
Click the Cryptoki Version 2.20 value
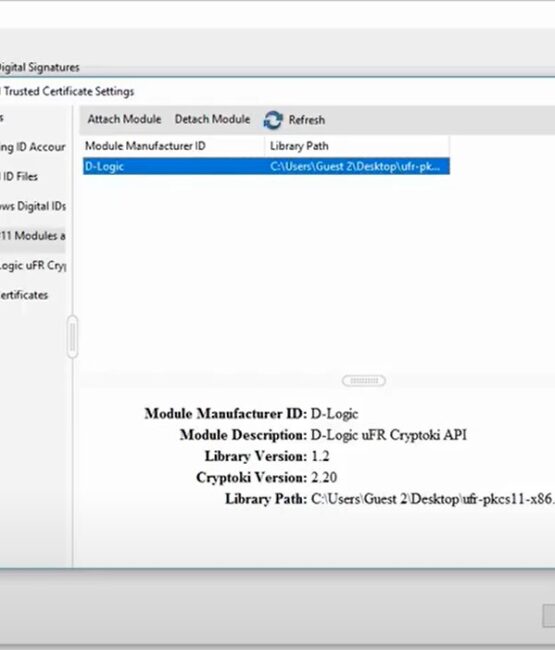pos(324,477)
